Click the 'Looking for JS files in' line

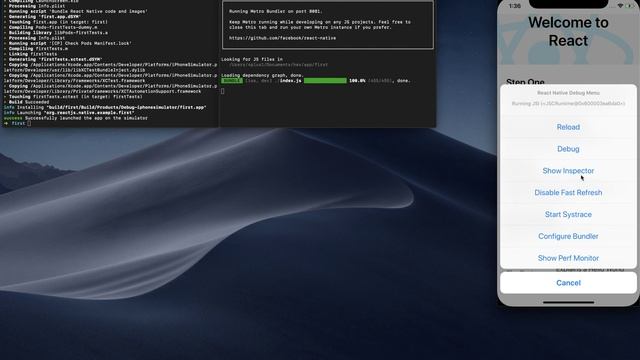coord(251,60)
